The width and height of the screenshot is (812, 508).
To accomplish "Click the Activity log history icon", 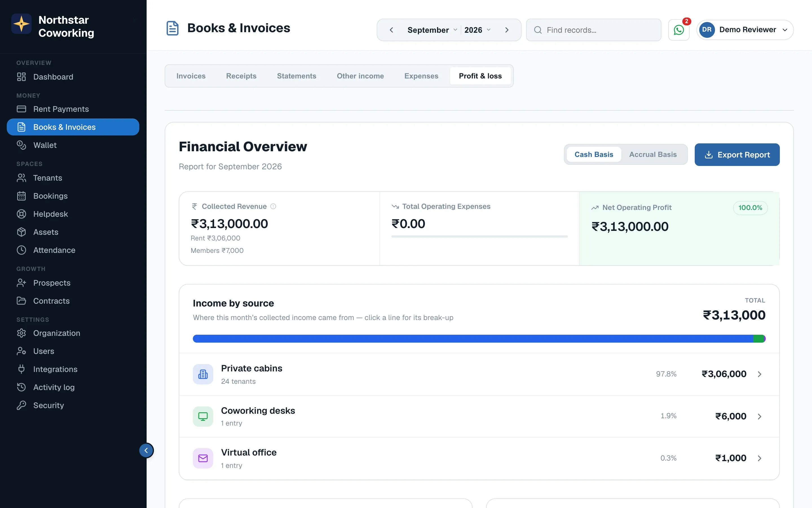I will tap(21, 387).
